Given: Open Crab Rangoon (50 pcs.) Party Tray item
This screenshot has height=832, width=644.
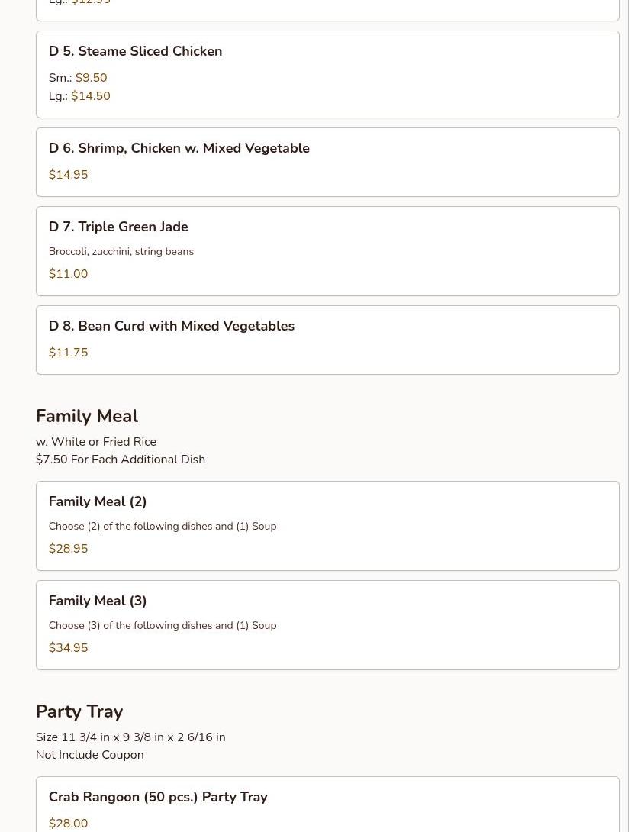Looking at the screenshot, I should tap(157, 797).
